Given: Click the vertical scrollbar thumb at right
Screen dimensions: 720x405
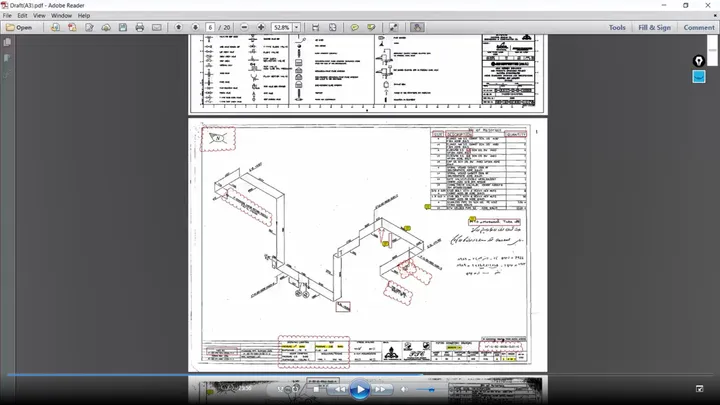Looking at the screenshot, I should point(712,51).
